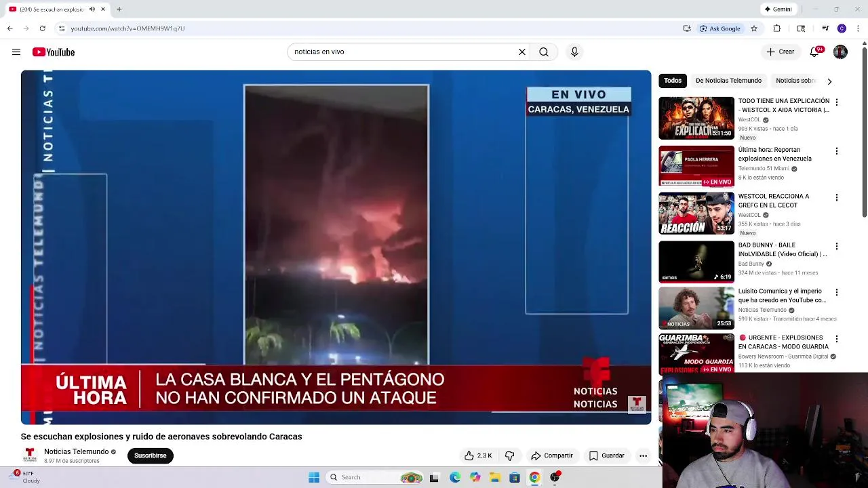Click the WestCol channel name under first video
Screen dimensions: 868x488
[x=749, y=120]
